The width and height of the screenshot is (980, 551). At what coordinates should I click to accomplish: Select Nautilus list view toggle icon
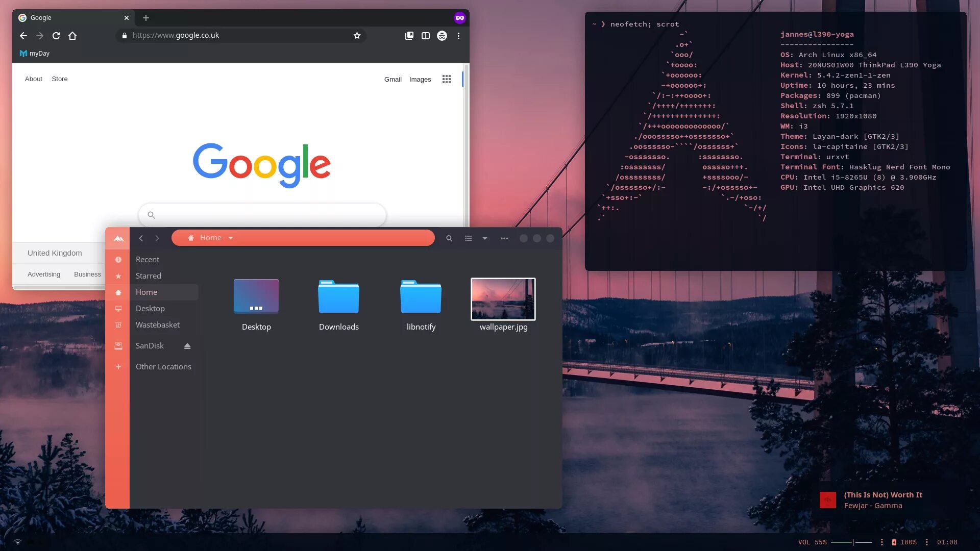(469, 238)
